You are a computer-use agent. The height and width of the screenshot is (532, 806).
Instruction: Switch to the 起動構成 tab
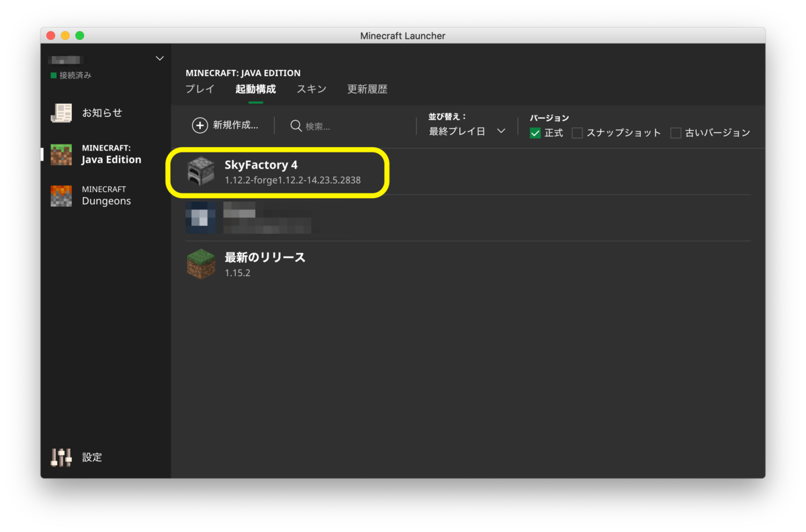[x=255, y=89]
